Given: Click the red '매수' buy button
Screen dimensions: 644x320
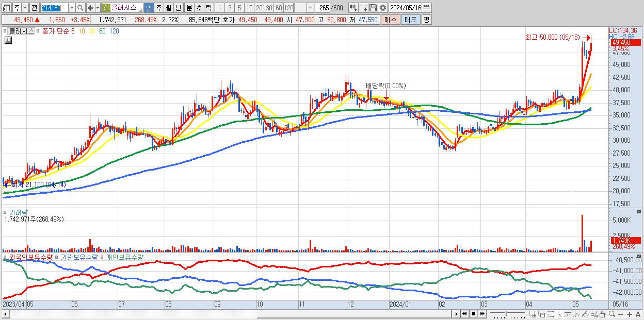Looking at the screenshot, I should (x=391, y=20).
